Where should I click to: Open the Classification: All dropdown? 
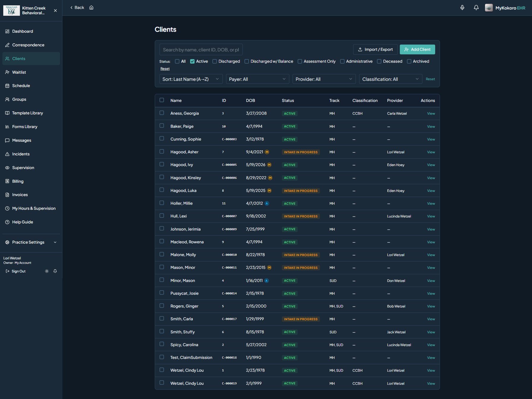point(391,79)
